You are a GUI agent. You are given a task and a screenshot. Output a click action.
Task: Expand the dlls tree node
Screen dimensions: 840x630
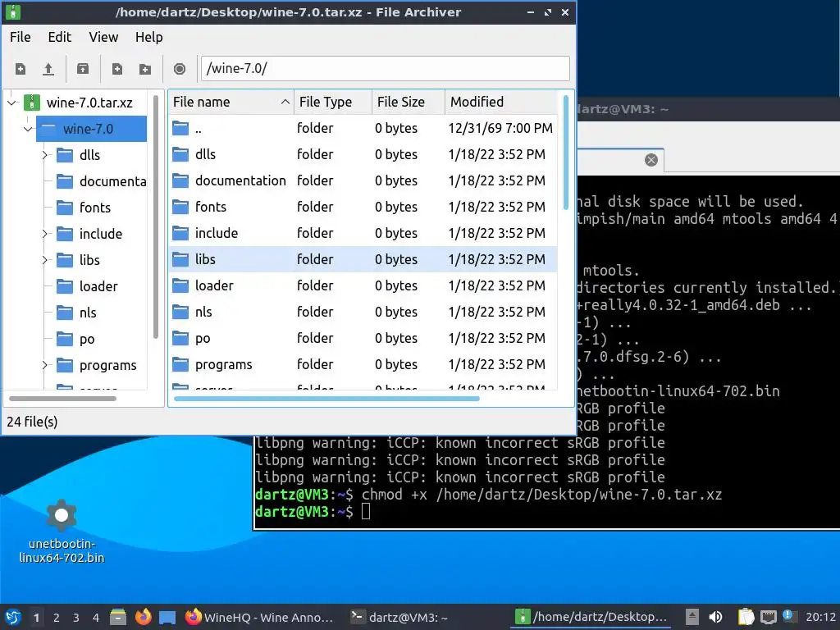pos(46,155)
